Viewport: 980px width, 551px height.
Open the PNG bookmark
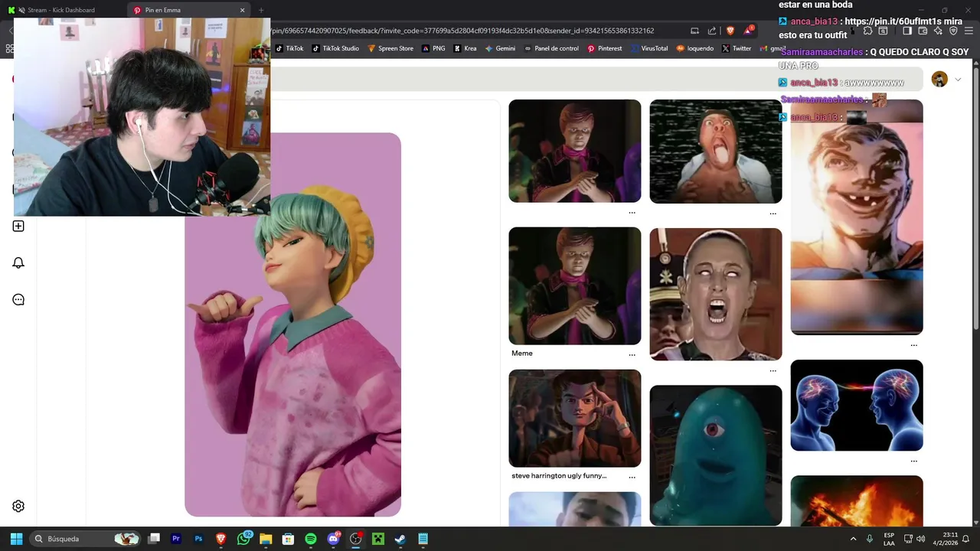tap(433, 48)
